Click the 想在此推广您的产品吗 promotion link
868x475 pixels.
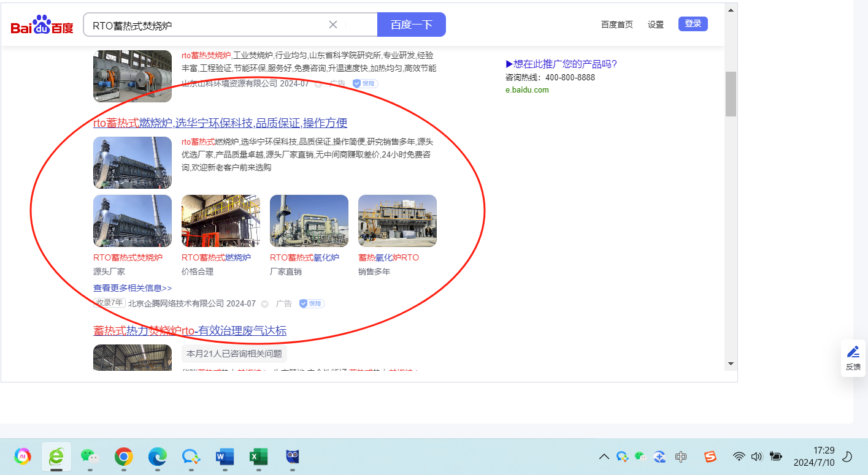561,64
